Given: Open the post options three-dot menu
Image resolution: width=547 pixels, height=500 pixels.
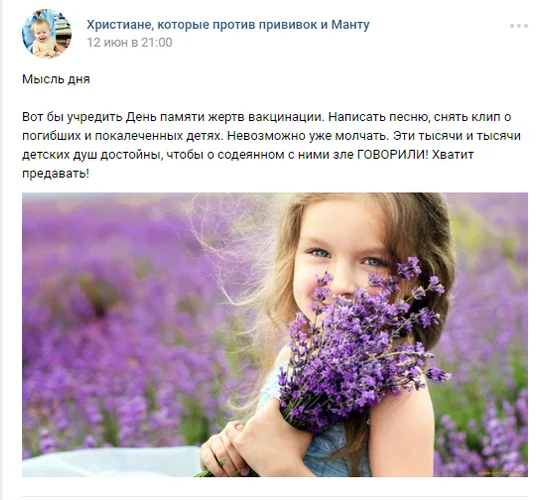Looking at the screenshot, I should [518, 26].
